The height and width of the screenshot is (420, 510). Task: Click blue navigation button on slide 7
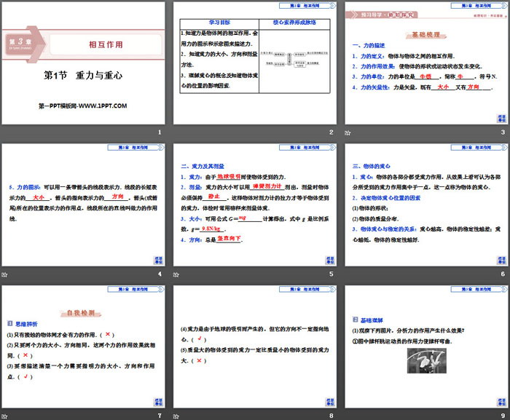tap(158, 401)
